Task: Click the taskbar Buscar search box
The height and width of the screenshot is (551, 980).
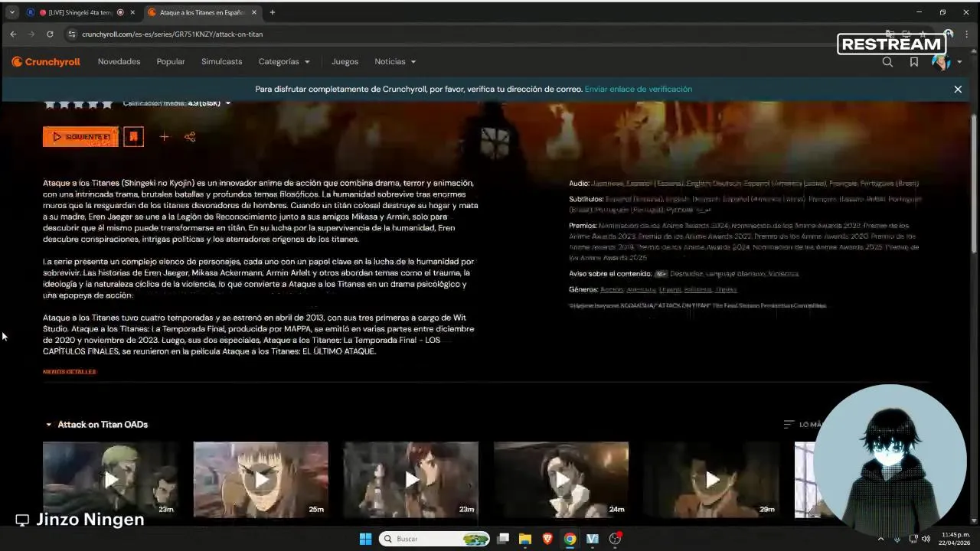Action: pos(434,539)
